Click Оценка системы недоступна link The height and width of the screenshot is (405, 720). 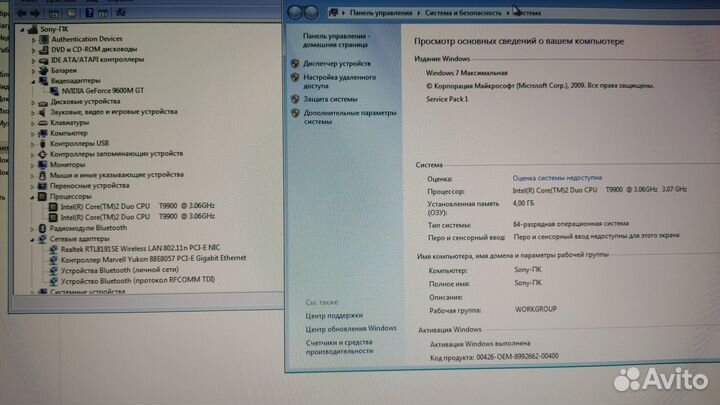click(557, 178)
